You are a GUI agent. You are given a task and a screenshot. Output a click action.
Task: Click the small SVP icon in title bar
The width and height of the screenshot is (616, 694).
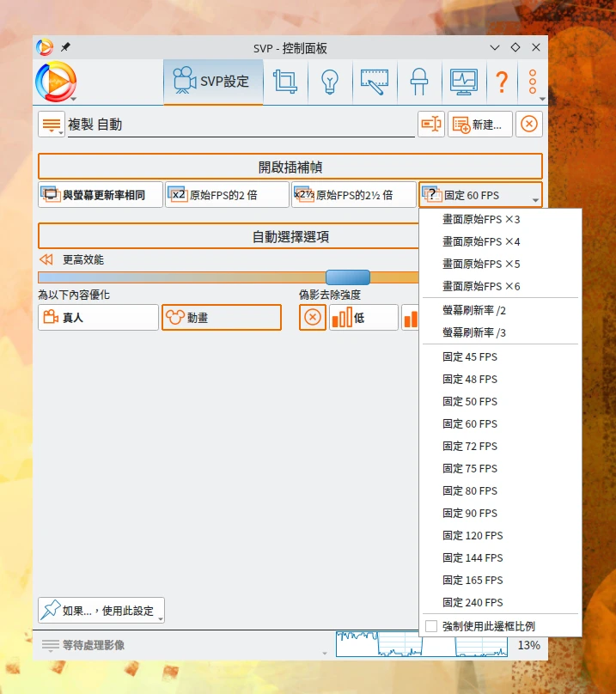pyautogui.click(x=45, y=47)
